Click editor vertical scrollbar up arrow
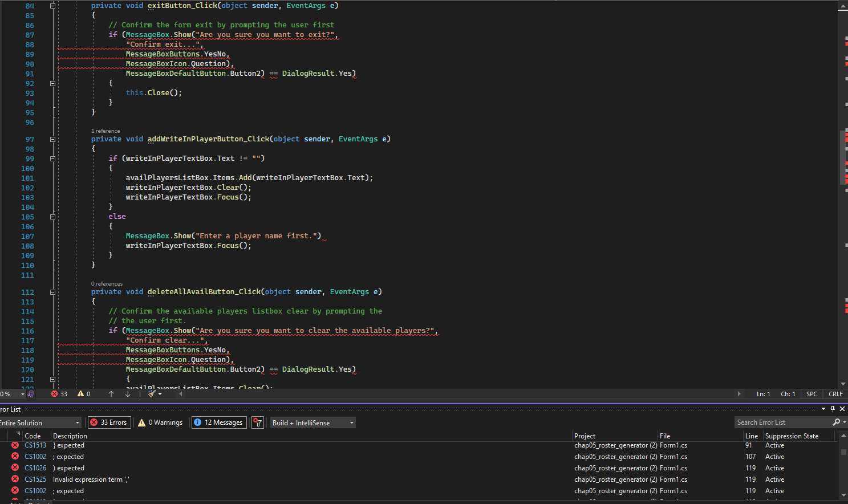 click(x=843, y=6)
